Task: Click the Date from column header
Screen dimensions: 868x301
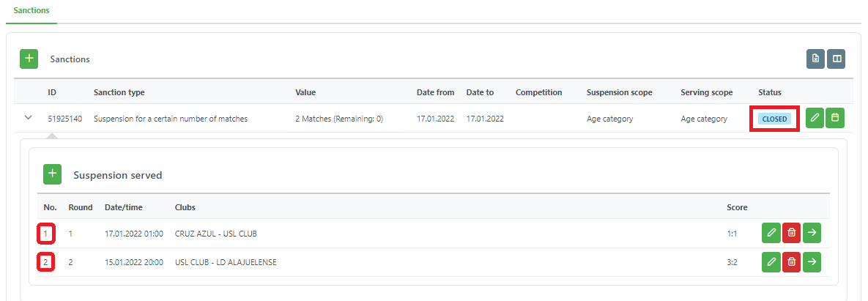Action: 435,92
